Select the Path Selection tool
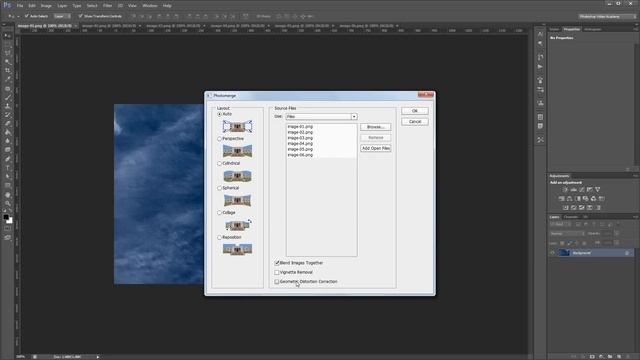Viewport: 640px width, 360px height. pos(7,176)
